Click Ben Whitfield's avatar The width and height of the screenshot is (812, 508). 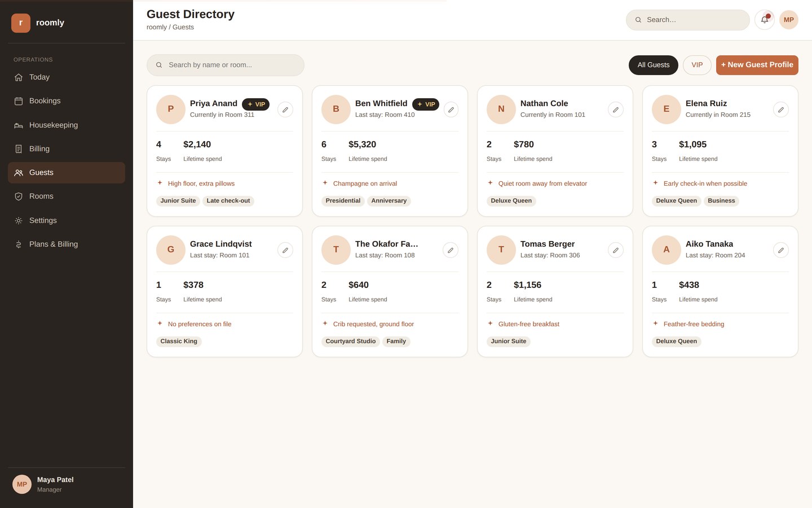(x=336, y=110)
